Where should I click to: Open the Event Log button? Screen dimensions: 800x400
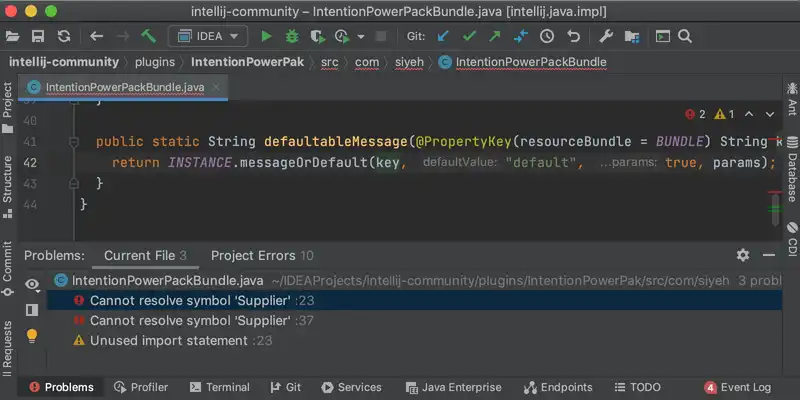point(738,387)
